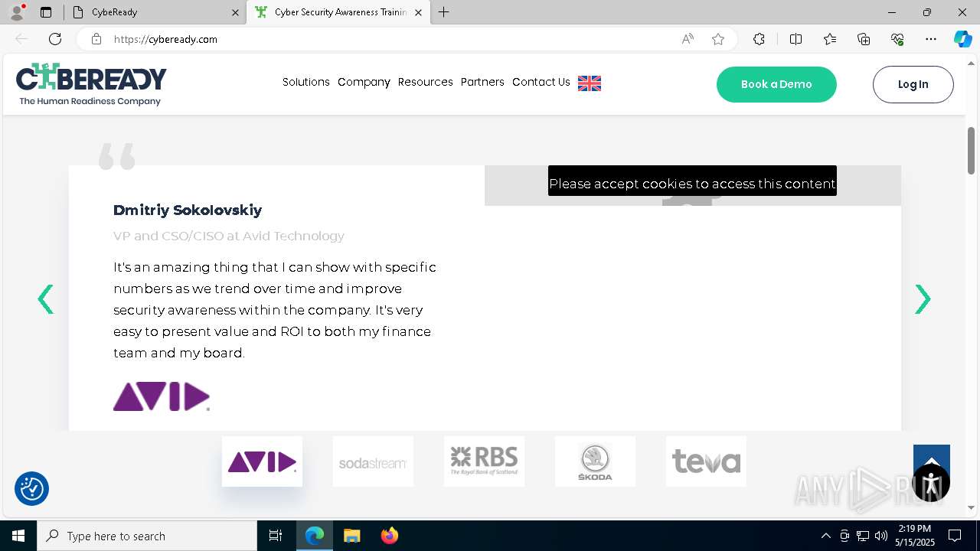Show previous testimonial with left chevron

coord(46,299)
